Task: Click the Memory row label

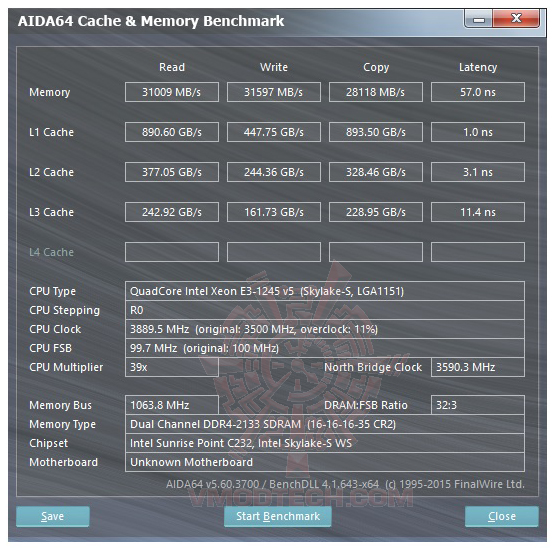Action: 50,93
